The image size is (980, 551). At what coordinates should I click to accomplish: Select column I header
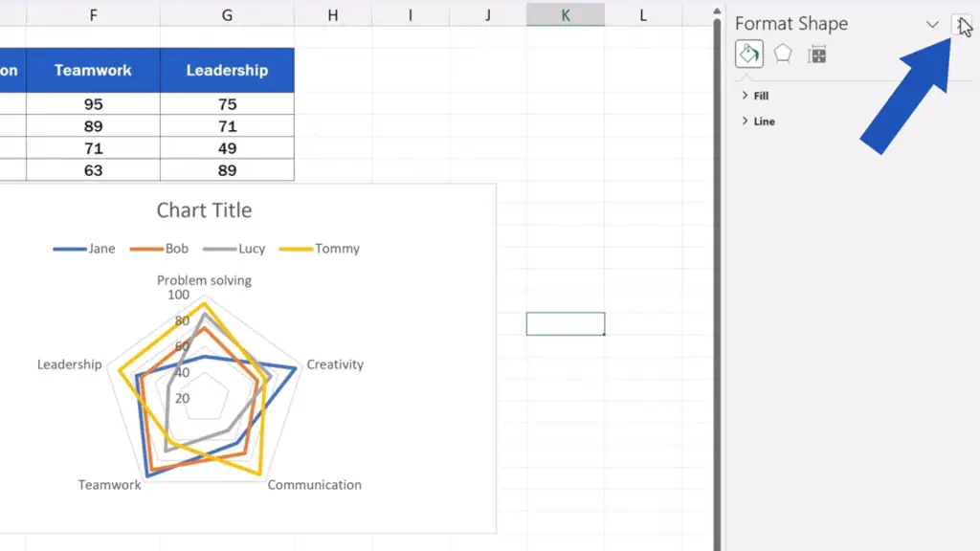click(410, 15)
